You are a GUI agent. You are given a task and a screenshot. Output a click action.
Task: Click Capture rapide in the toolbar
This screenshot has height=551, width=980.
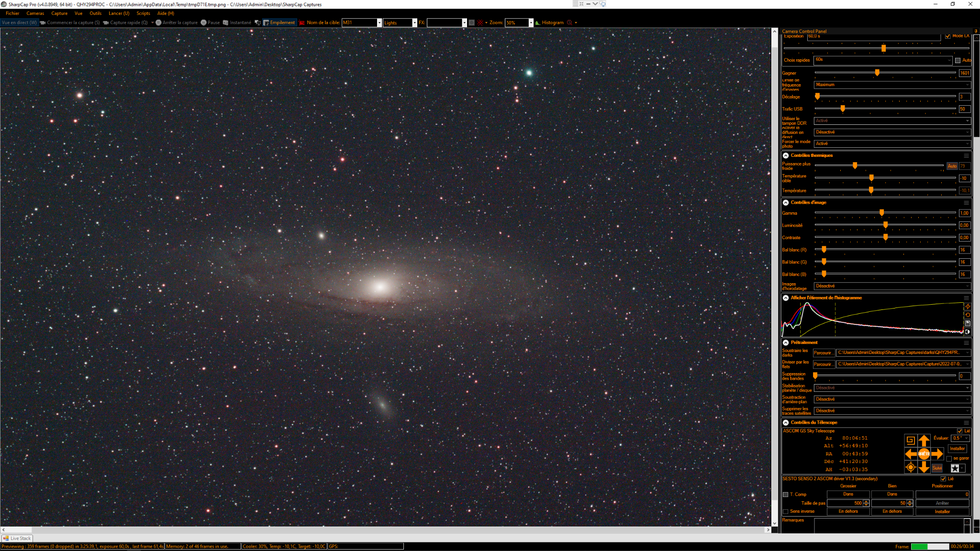[125, 22]
